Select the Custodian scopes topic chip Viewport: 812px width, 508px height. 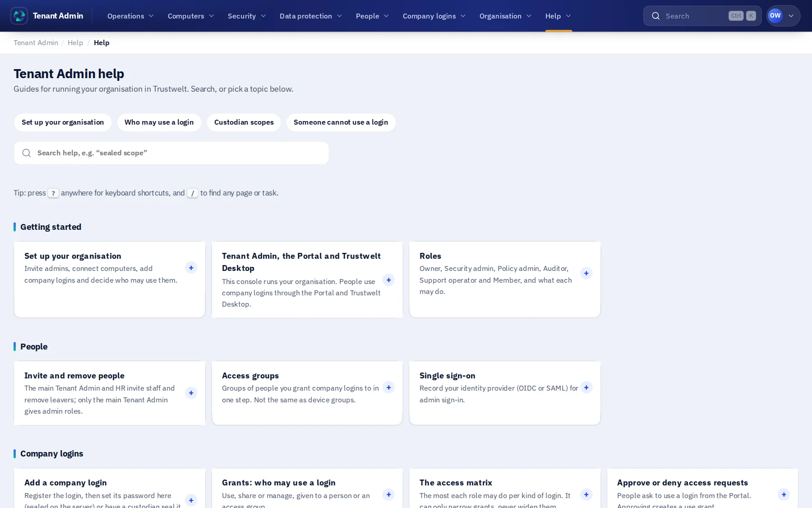244,122
